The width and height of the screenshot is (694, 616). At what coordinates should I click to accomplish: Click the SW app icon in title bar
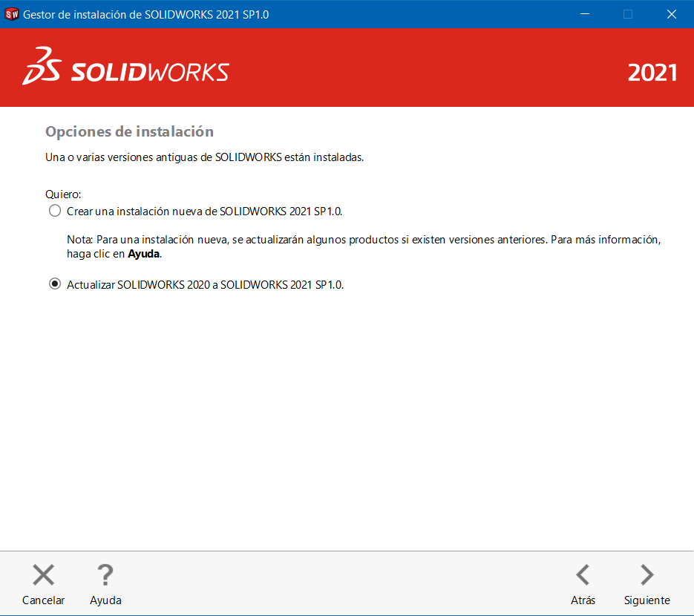tap(12, 14)
